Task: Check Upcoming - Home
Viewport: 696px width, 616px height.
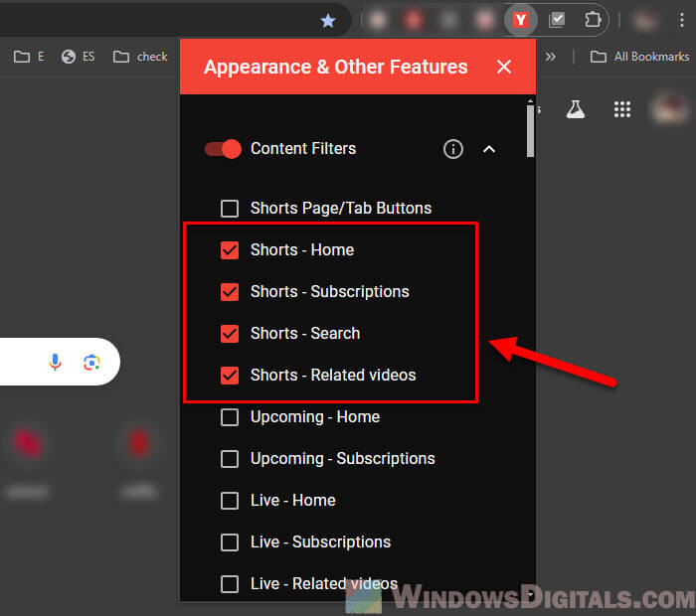Action: (230, 417)
